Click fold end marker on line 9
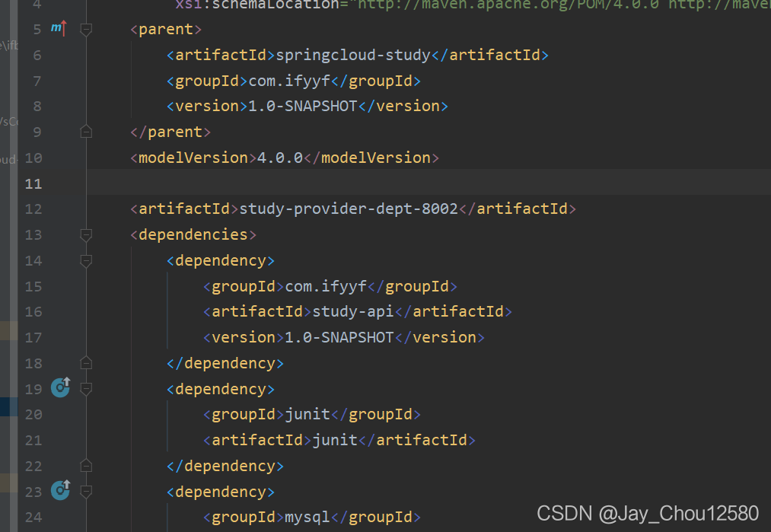 [x=86, y=131]
